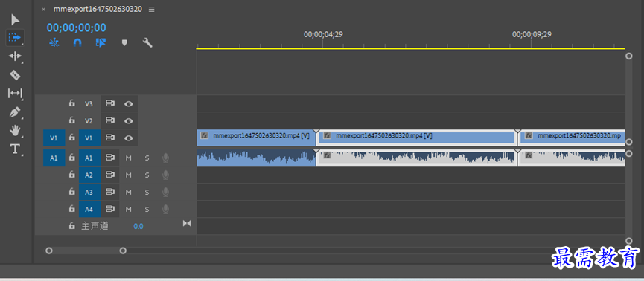Solo audio track A1

click(x=147, y=158)
